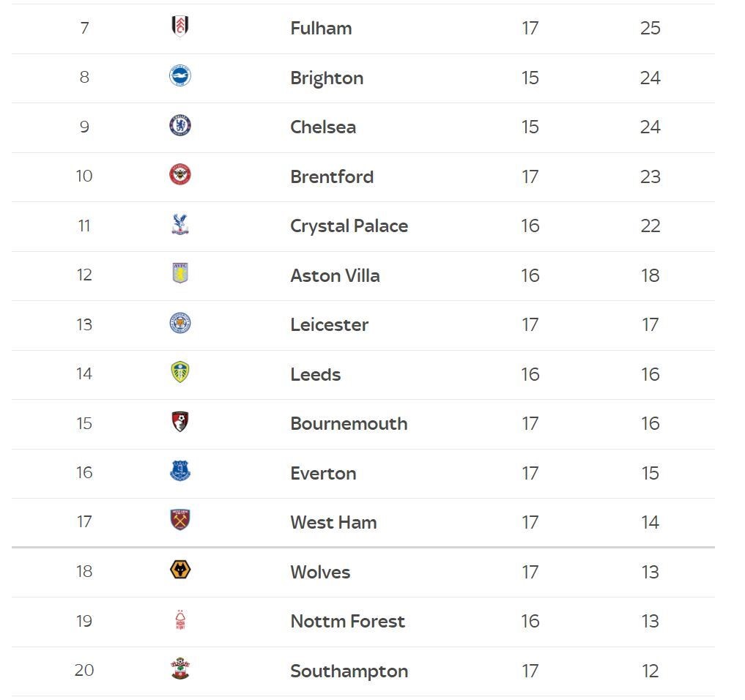This screenshot has width=745, height=700.
Task: Click the Everton club crest
Action: 179,472
